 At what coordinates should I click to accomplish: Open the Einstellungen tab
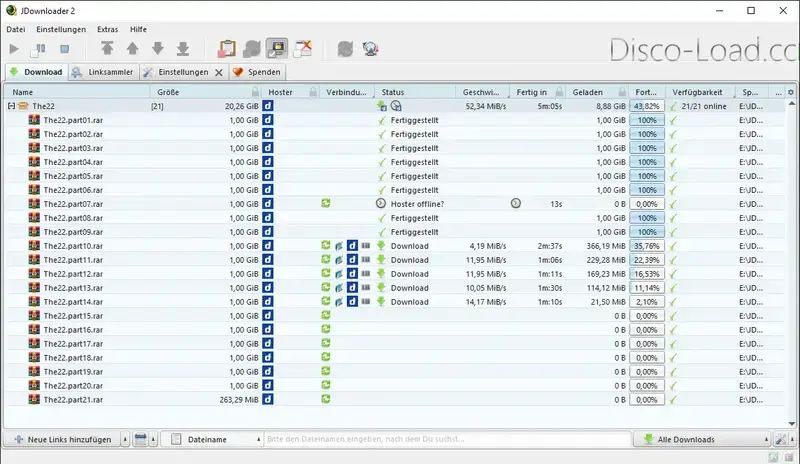(x=177, y=72)
